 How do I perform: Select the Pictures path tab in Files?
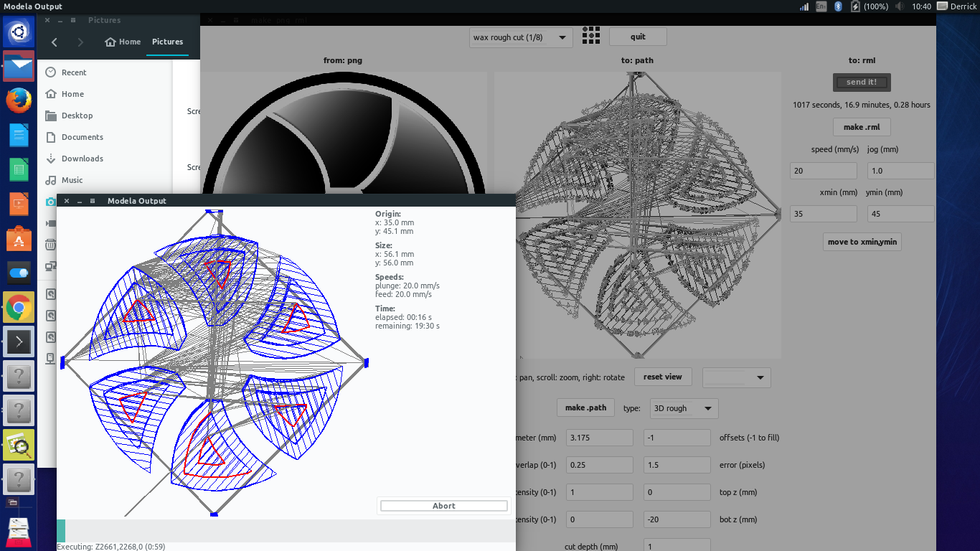(168, 42)
